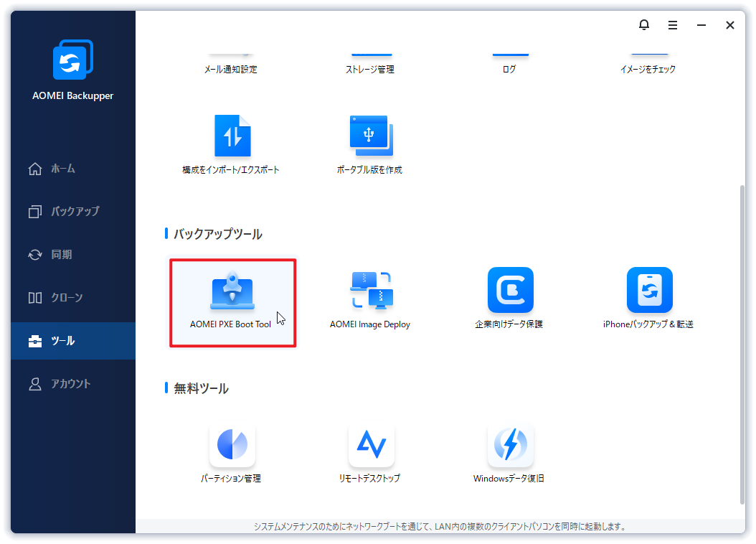Go to クローン in sidebar

click(73, 298)
